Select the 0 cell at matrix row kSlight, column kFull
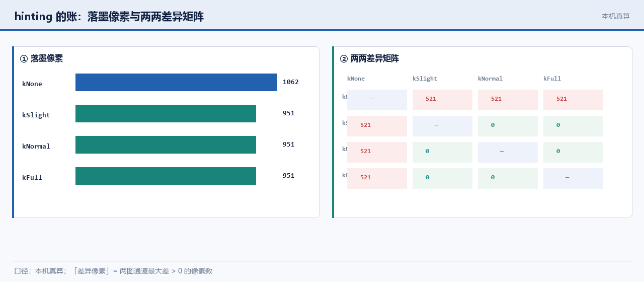This screenshot has height=282, width=644. tap(573, 126)
